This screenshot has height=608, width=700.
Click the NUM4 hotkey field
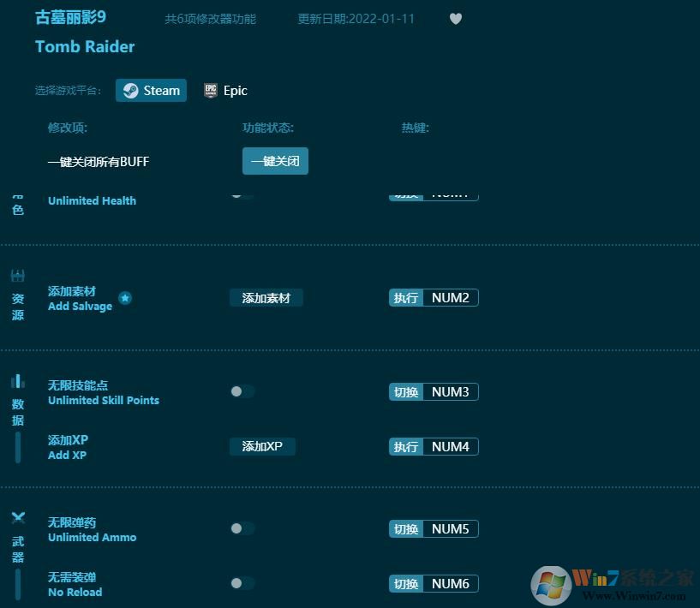click(x=451, y=446)
